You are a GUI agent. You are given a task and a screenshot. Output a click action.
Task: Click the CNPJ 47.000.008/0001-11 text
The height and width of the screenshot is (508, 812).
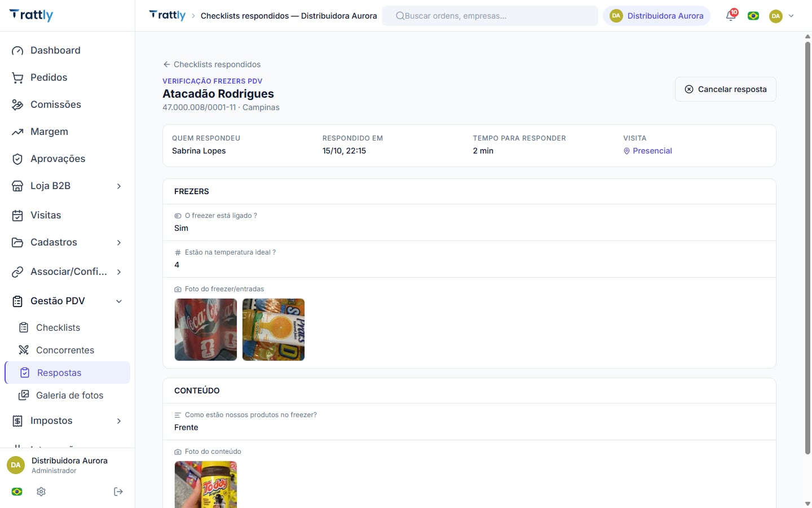click(199, 107)
